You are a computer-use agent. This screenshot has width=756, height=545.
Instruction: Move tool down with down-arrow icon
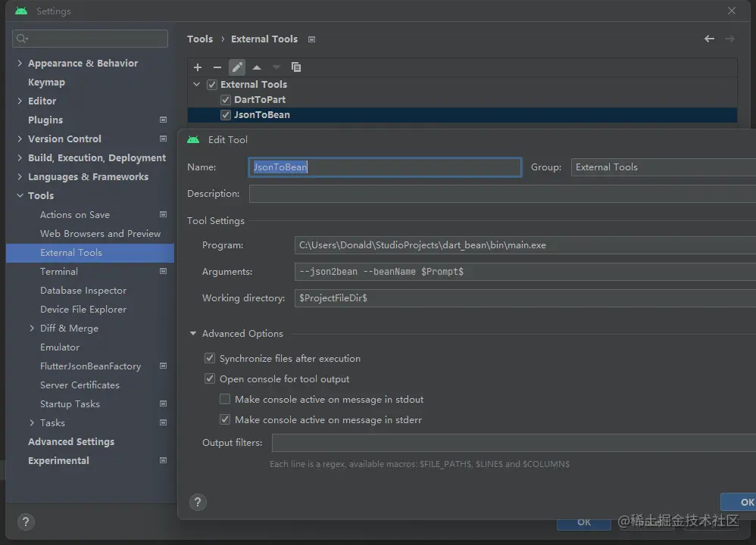[x=276, y=67]
